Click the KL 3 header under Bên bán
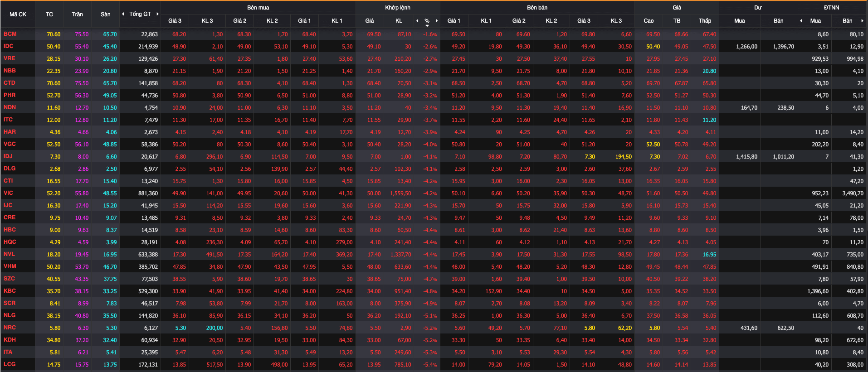868x372 pixels. click(616, 21)
